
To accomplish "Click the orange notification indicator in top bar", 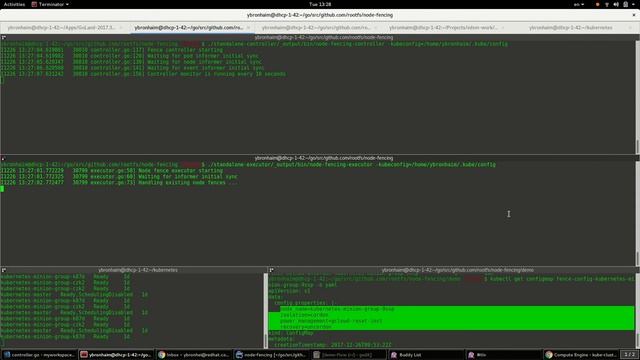I will [x=598, y=4].
